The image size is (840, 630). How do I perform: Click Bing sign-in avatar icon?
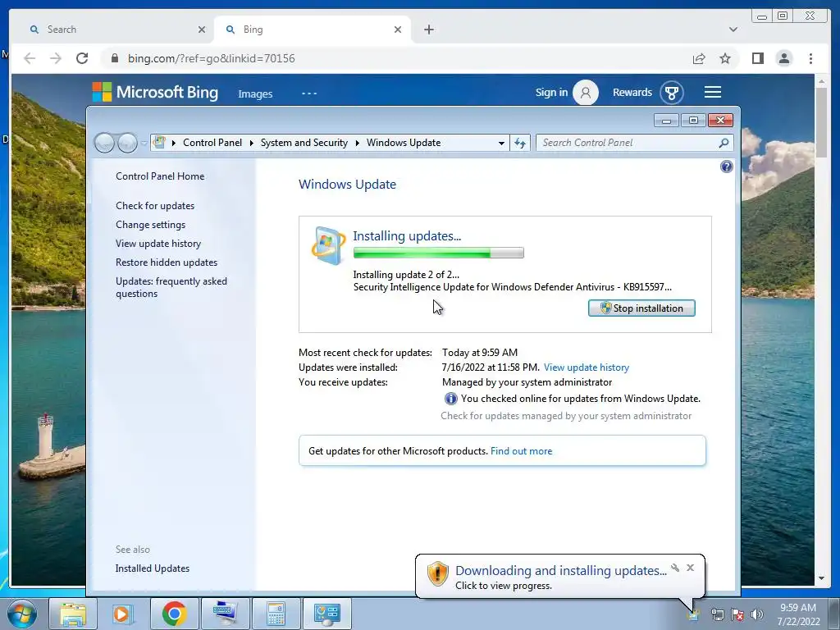tap(586, 93)
